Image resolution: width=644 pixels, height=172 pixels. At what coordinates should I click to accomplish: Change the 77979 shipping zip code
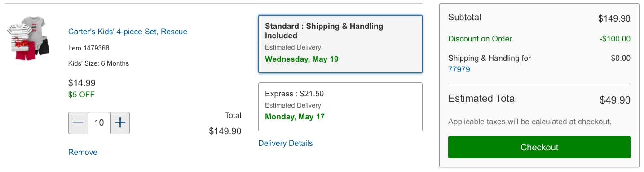click(459, 69)
